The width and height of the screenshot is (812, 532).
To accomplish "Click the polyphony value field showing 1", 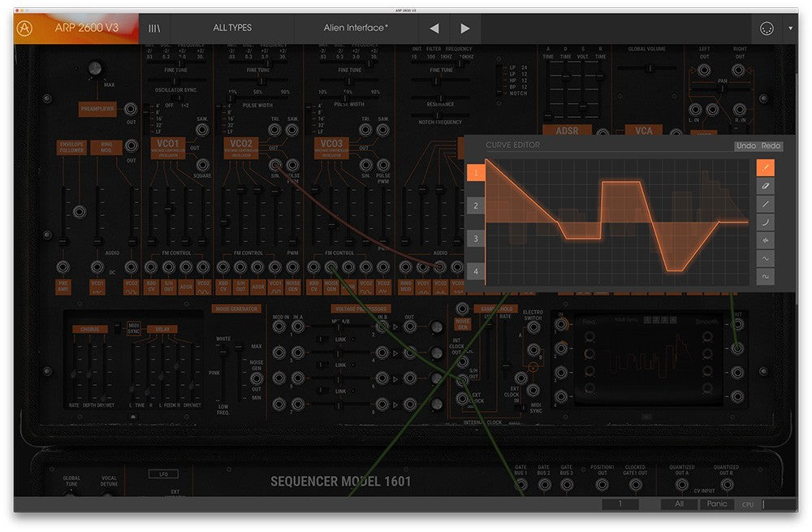I will [x=620, y=504].
